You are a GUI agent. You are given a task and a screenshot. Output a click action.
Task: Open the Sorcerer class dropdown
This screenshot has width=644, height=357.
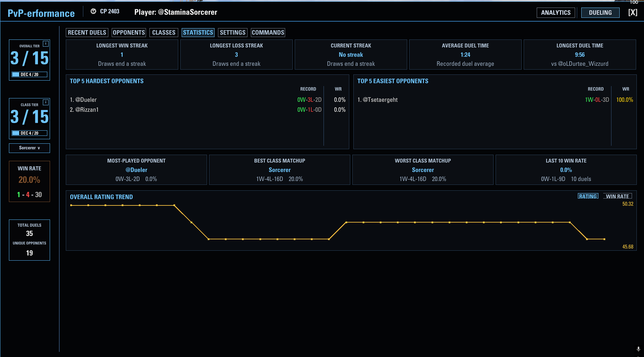point(29,148)
